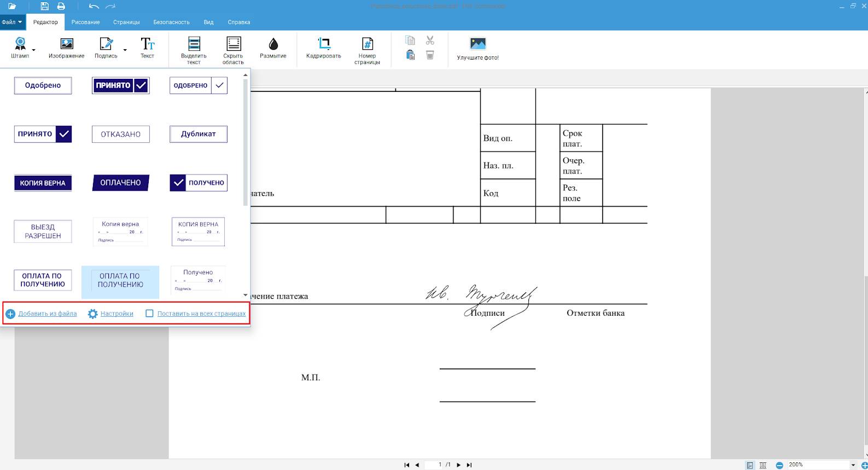Open the Страницы tab

click(126, 22)
